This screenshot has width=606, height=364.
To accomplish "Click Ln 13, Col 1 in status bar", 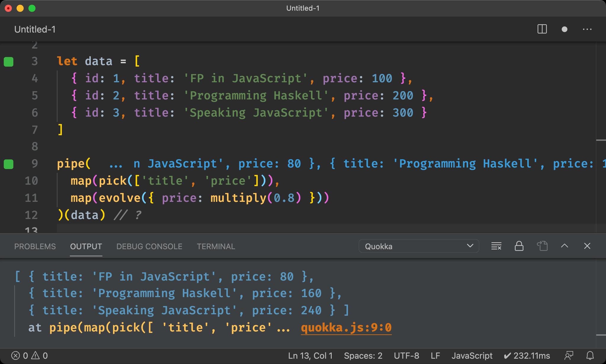I will [310, 355].
